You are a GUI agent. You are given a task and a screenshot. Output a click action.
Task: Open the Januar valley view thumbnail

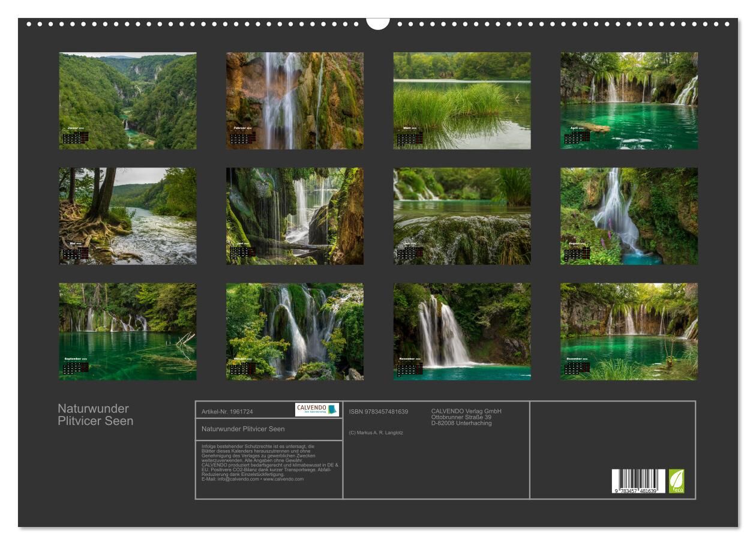tap(127, 100)
